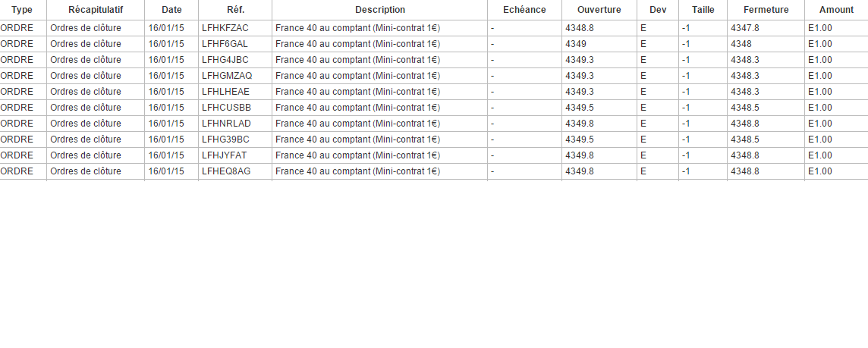Click the Dev column header

pyautogui.click(x=658, y=10)
